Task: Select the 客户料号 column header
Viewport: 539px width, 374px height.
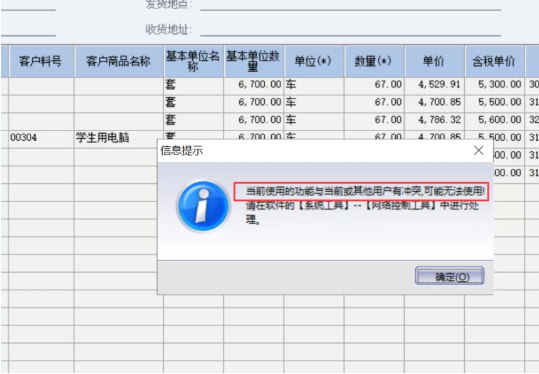Action: [x=41, y=61]
